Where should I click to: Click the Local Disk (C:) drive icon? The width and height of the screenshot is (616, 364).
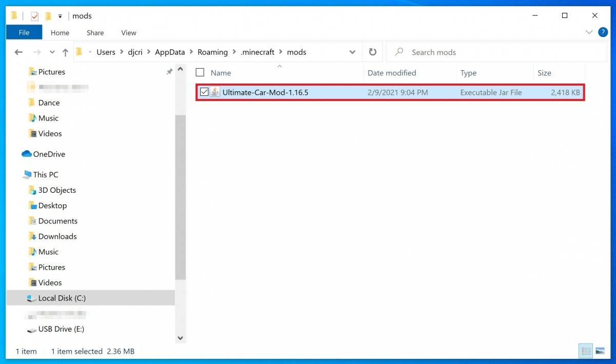click(32, 298)
